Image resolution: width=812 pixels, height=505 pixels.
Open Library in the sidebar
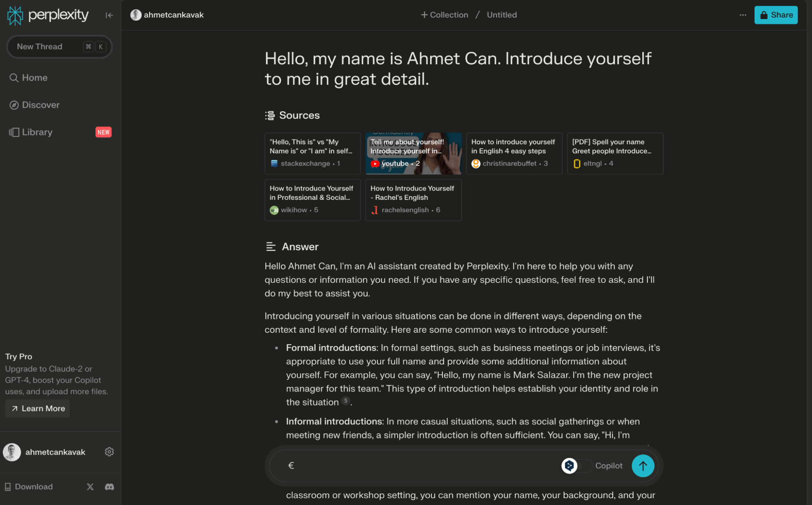pyautogui.click(x=31, y=132)
